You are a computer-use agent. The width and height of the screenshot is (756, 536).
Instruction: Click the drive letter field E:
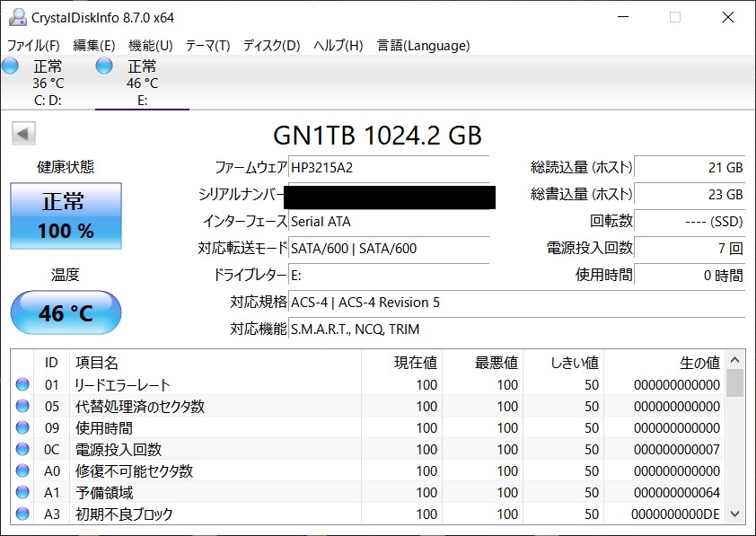(389, 276)
